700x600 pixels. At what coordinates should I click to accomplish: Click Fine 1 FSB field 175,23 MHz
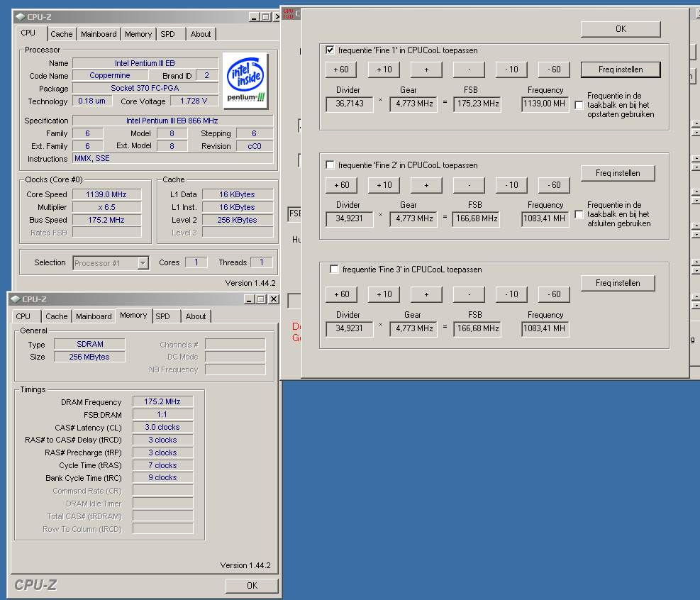click(477, 104)
